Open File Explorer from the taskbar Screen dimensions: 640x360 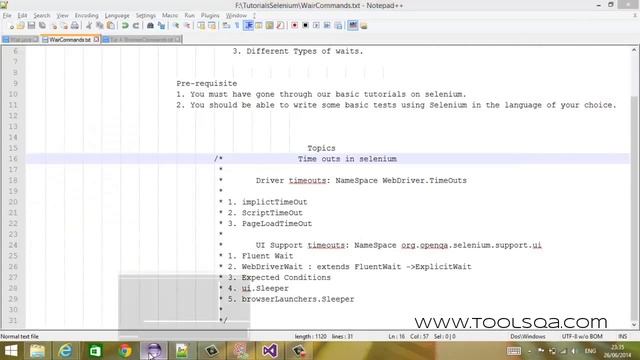(37, 351)
